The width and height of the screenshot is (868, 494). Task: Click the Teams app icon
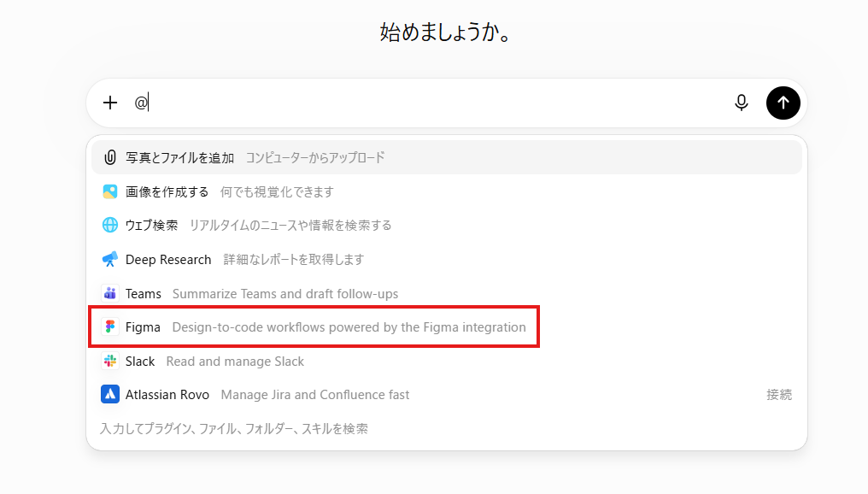pos(110,293)
